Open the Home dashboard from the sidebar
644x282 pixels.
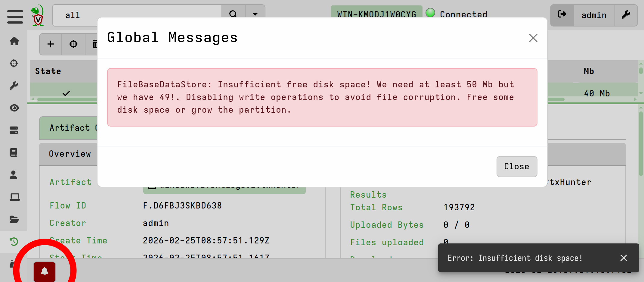pos(14,42)
